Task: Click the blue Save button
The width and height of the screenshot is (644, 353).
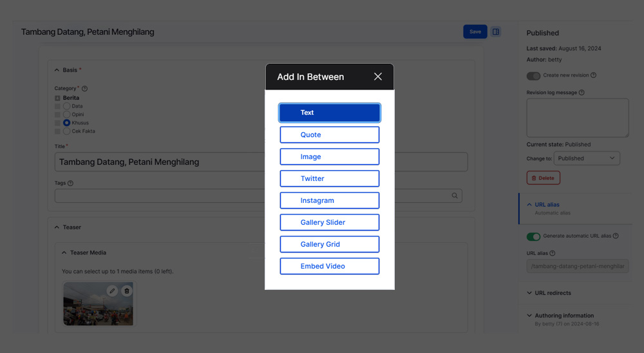Action: pyautogui.click(x=475, y=32)
